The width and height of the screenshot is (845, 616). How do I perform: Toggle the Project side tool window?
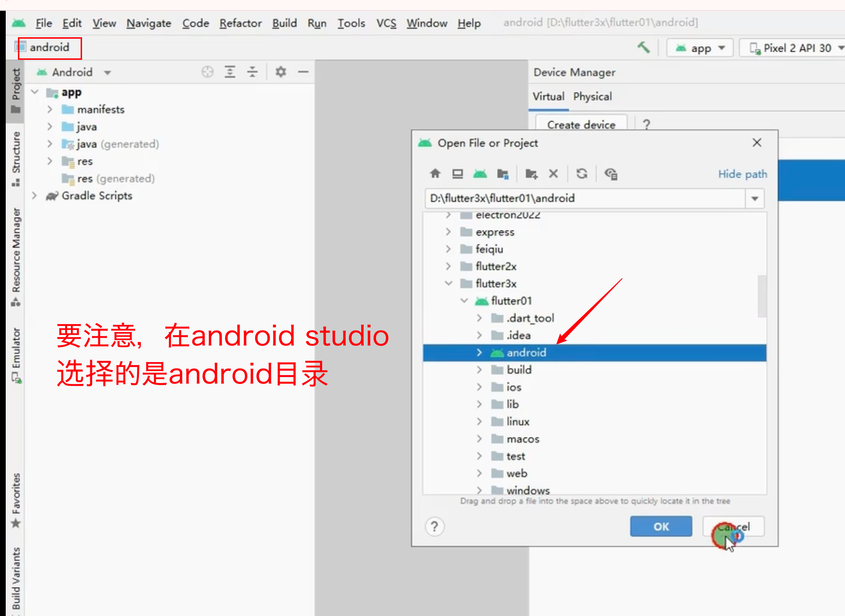coord(16,91)
